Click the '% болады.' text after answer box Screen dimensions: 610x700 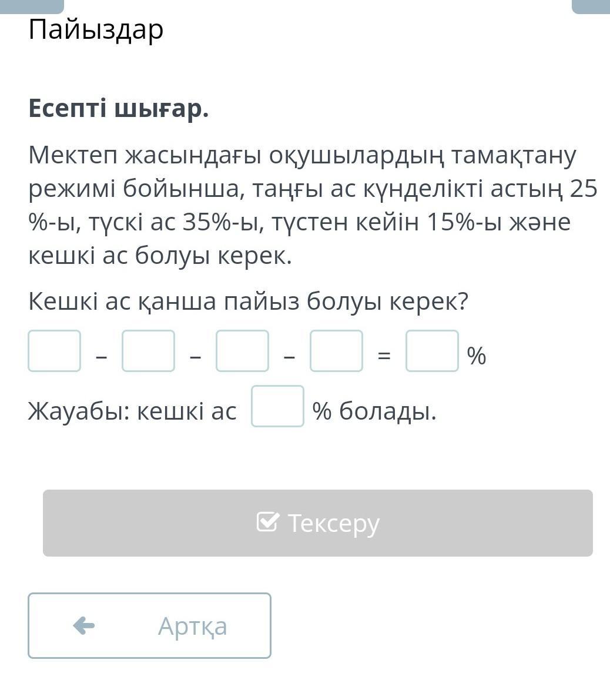(x=374, y=411)
